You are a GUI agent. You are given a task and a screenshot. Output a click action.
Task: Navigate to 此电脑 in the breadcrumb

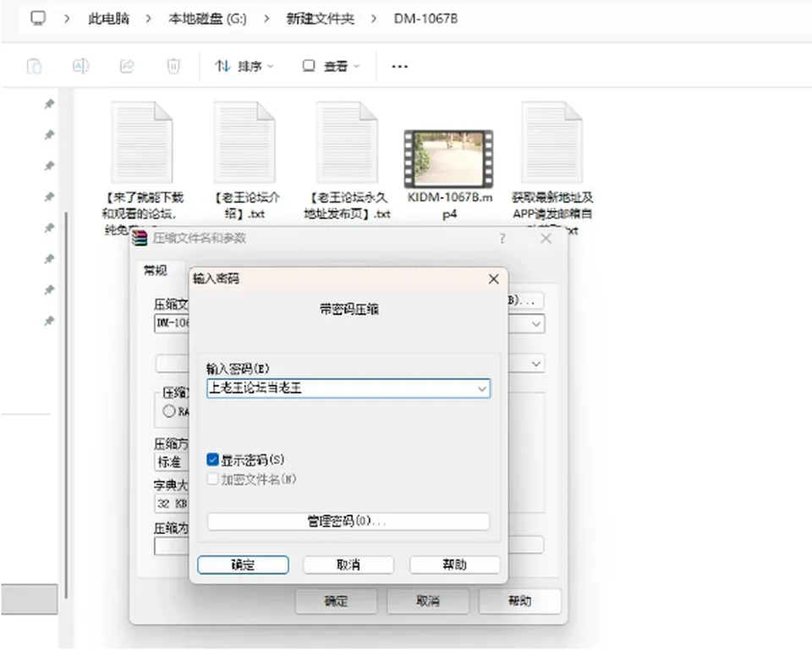coord(108,19)
